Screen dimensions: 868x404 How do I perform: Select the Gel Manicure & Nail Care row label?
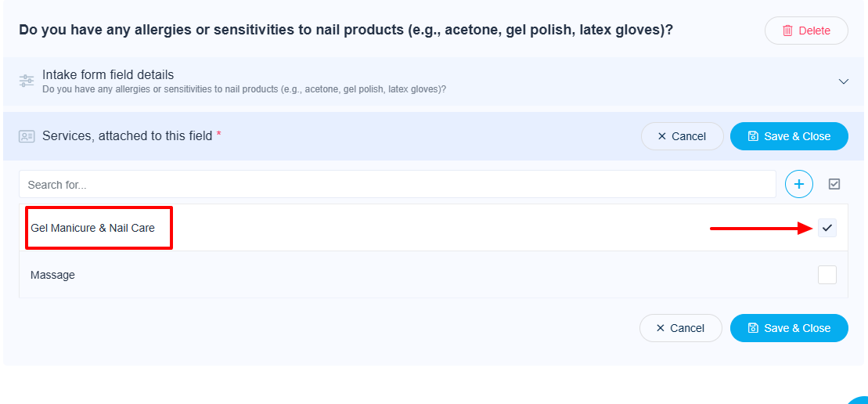pos(92,228)
